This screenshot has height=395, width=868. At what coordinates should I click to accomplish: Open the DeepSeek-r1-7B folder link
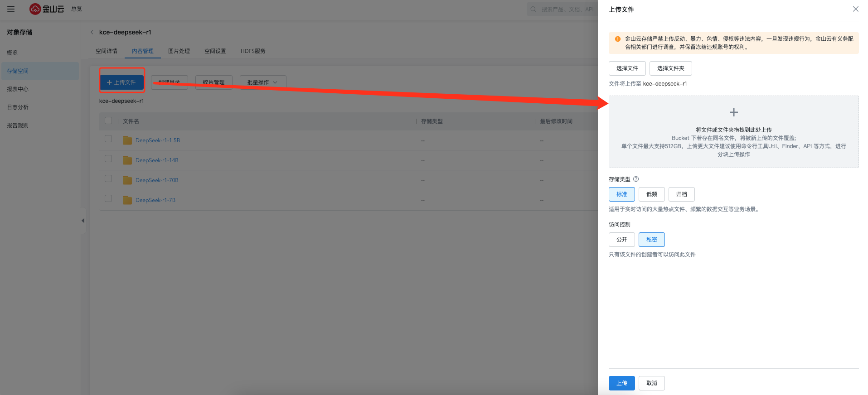pos(155,200)
